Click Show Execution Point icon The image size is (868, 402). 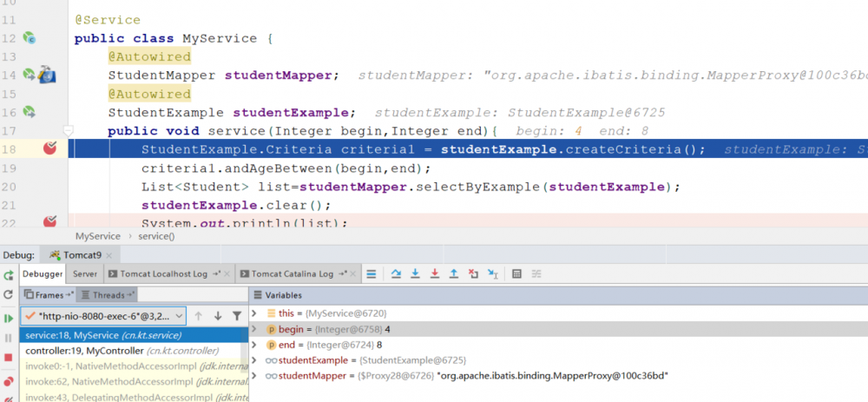pos(372,273)
